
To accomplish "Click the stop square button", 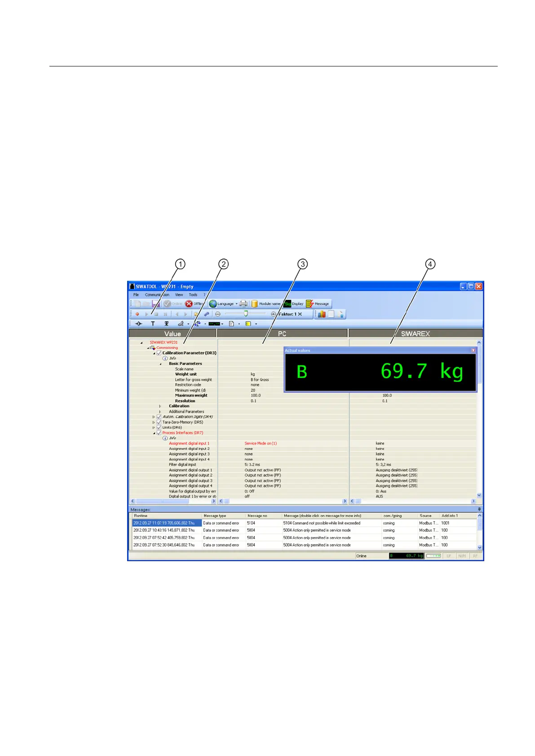I will [156, 314].
